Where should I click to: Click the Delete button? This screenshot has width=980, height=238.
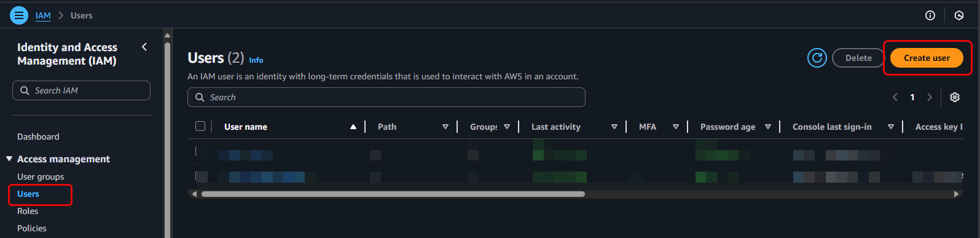(x=858, y=58)
